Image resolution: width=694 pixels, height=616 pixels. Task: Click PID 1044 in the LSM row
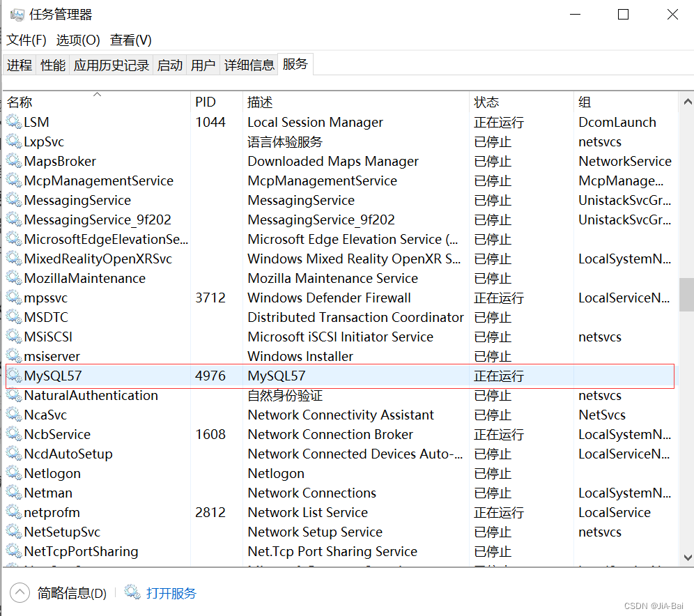point(210,122)
